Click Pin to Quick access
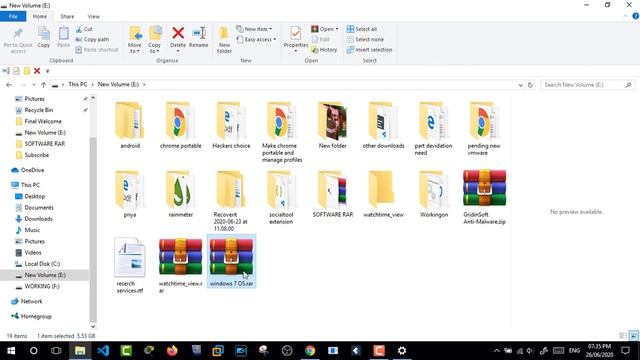The height and width of the screenshot is (360, 640). 18,40
